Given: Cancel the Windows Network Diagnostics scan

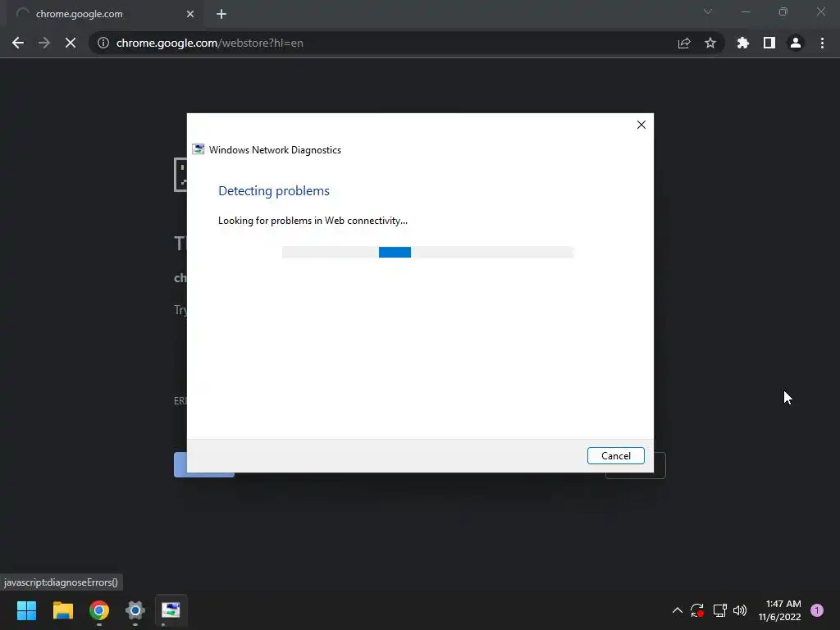Looking at the screenshot, I should coord(615,455).
